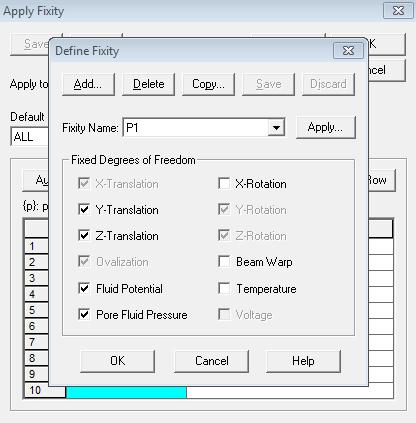Close the Define Fixity dialog
The height and width of the screenshot is (423, 416).
(x=348, y=51)
